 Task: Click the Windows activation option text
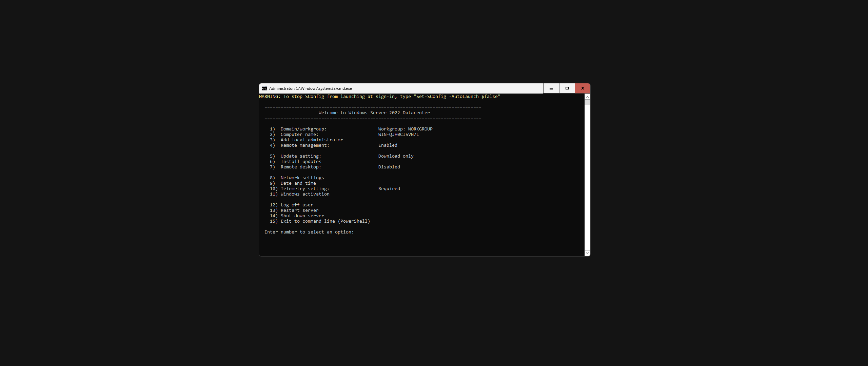(304, 194)
